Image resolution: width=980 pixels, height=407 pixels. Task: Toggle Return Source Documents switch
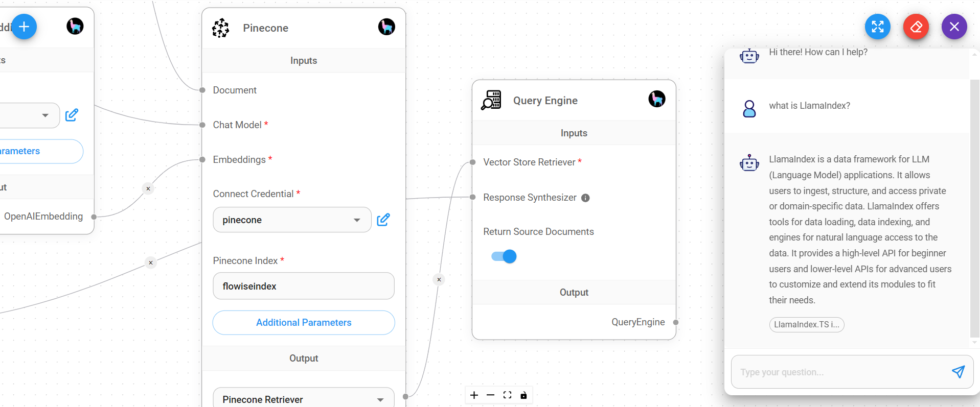[504, 256]
